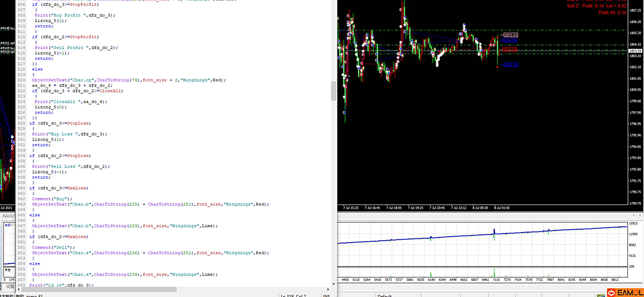Click the editor horizontal scrollbar thumb
The image size is (644, 297).
[x=99, y=289]
